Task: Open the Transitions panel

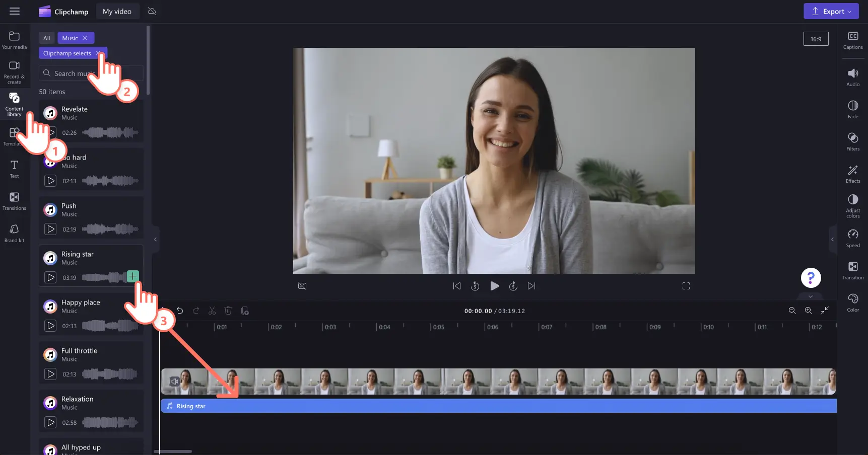Action: pos(14,201)
